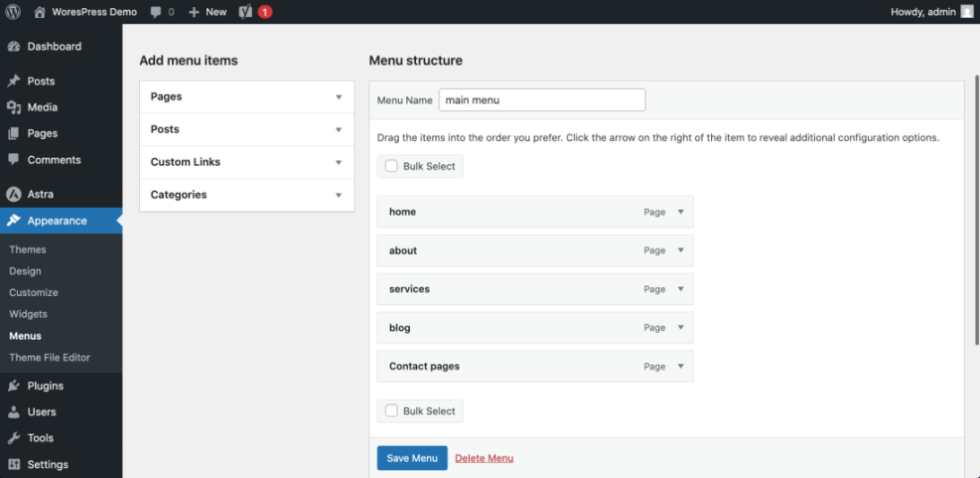
Task: Click the Delete Menu link
Action: [x=485, y=458]
